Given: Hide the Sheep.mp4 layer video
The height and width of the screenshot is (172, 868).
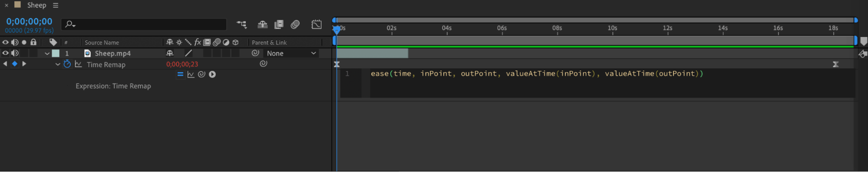Looking at the screenshot, I should click(5, 53).
